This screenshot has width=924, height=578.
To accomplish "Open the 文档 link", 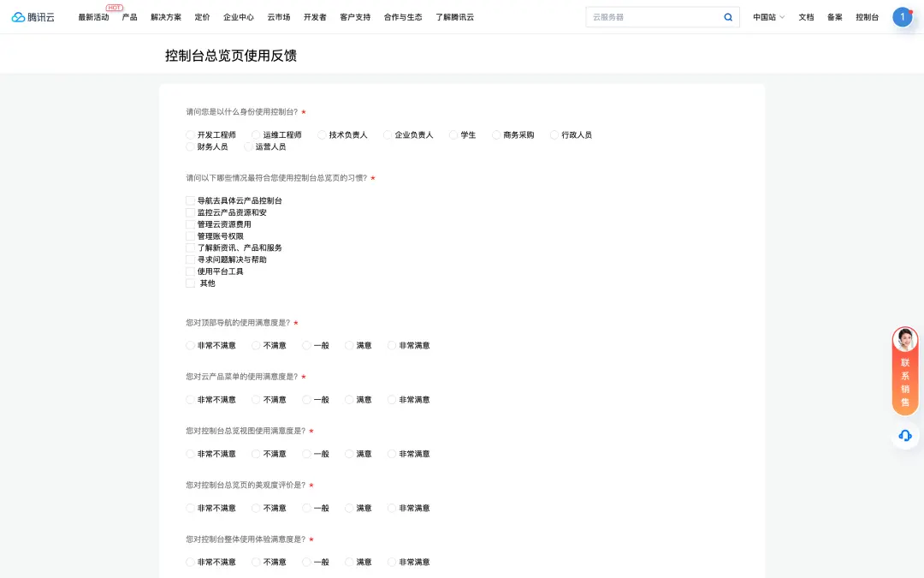I will click(x=806, y=17).
